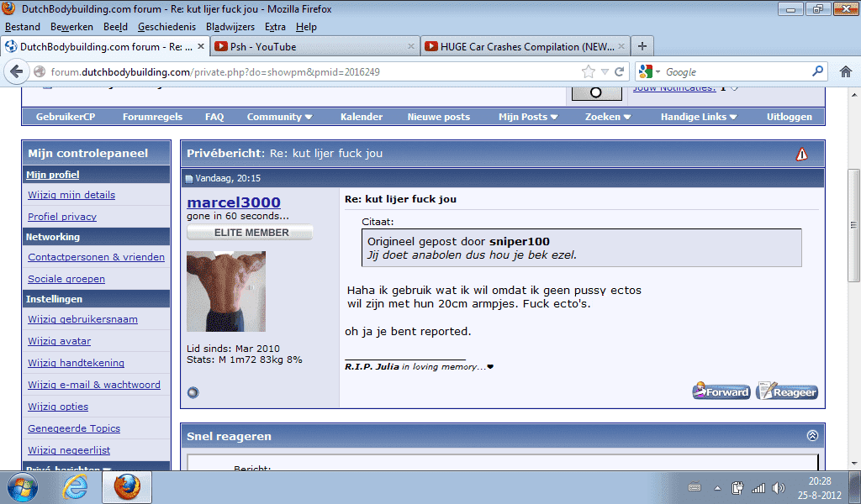Click the system tray volume speaker icon
Image resolution: width=861 pixels, height=504 pixels.
tap(778, 487)
